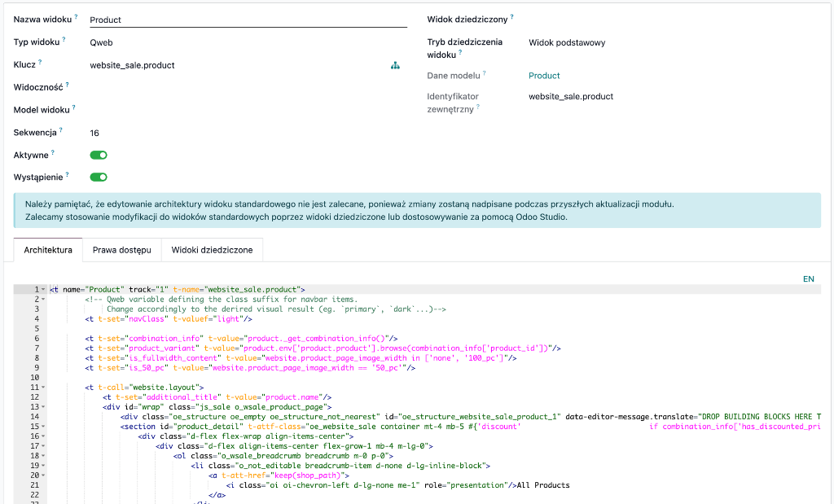Click the help icon beside Dane modelu

point(484,74)
